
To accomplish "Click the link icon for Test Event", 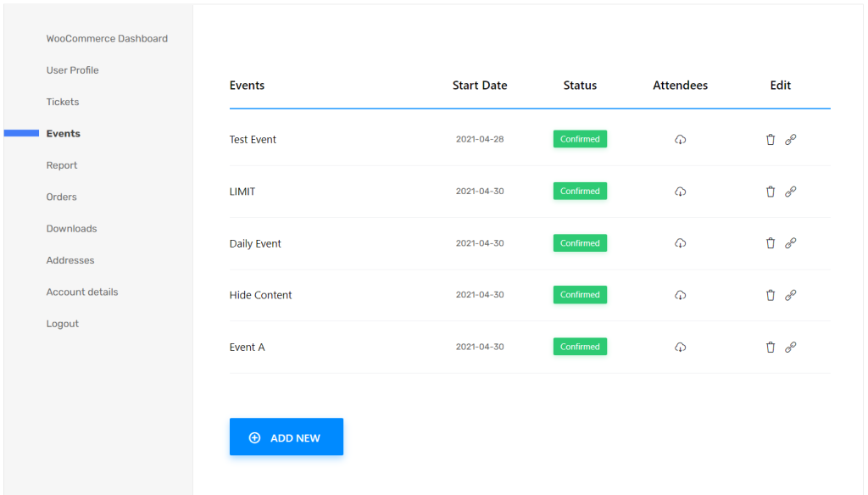I will pyautogui.click(x=791, y=139).
